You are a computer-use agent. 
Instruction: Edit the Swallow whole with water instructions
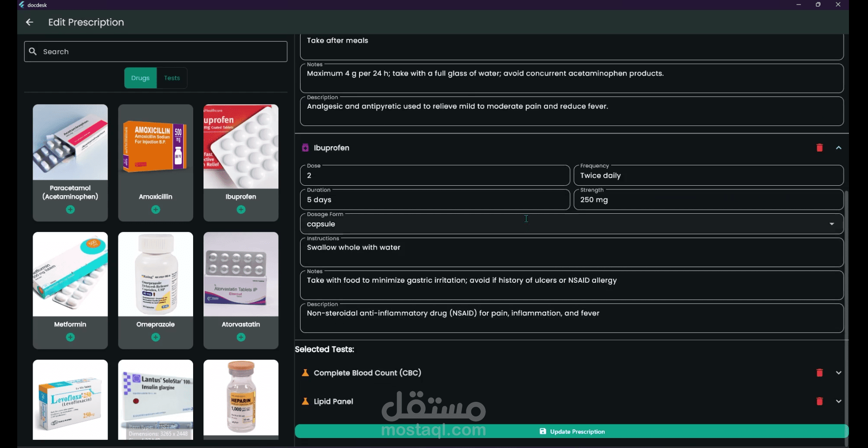tap(572, 252)
